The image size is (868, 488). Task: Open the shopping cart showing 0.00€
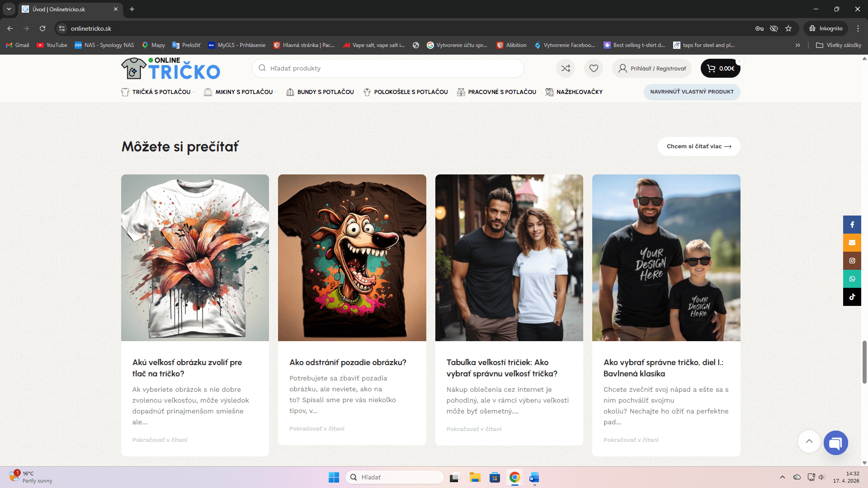click(720, 68)
